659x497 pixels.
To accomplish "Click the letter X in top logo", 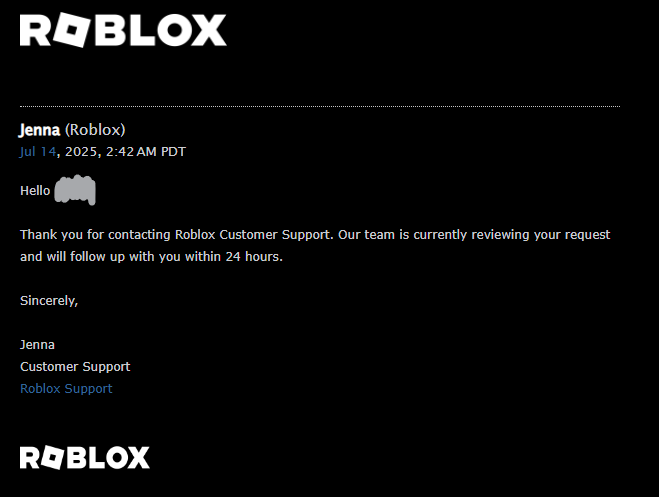I will 209,30.
